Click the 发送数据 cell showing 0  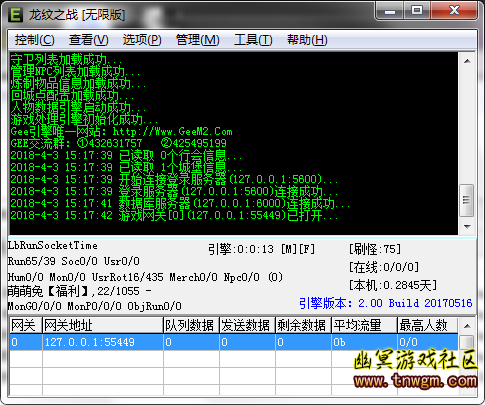click(x=247, y=342)
